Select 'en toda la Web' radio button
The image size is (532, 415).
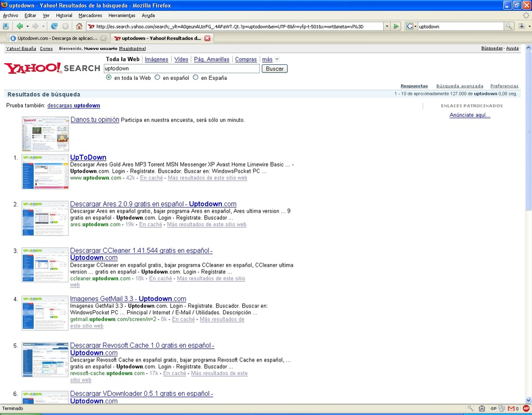click(108, 77)
